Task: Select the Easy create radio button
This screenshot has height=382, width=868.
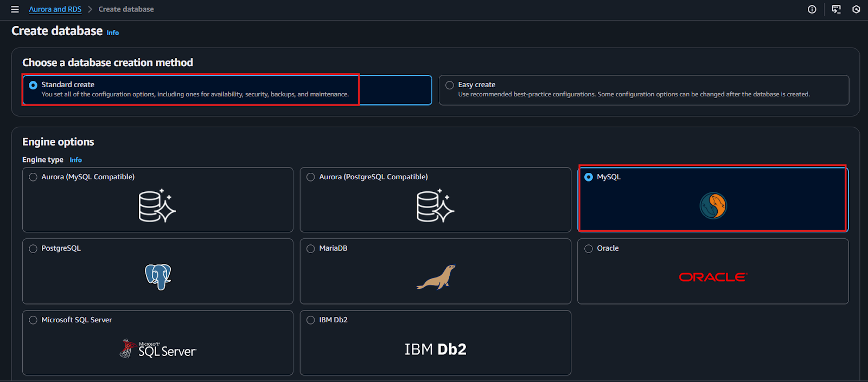Action: [x=450, y=85]
